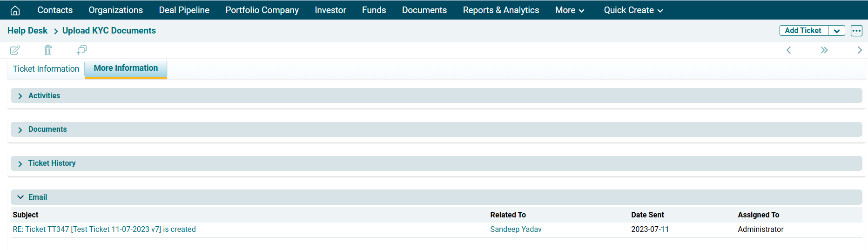Open the Deal Pipeline menu

tap(184, 10)
